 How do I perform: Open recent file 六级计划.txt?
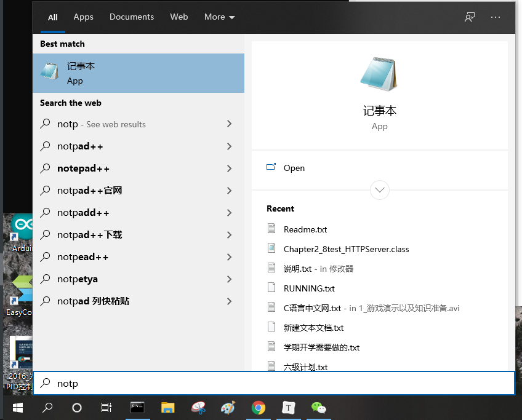coord(305,367)
